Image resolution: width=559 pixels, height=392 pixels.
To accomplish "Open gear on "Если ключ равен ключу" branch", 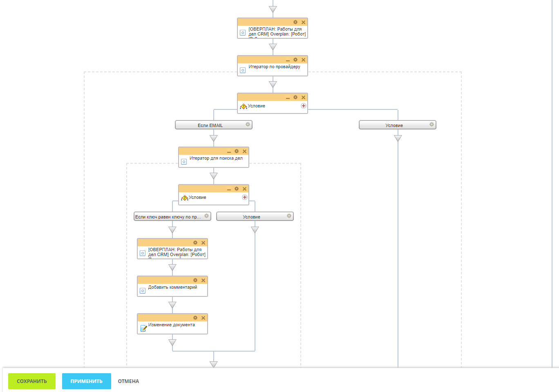I will click(x=207, y=216).
